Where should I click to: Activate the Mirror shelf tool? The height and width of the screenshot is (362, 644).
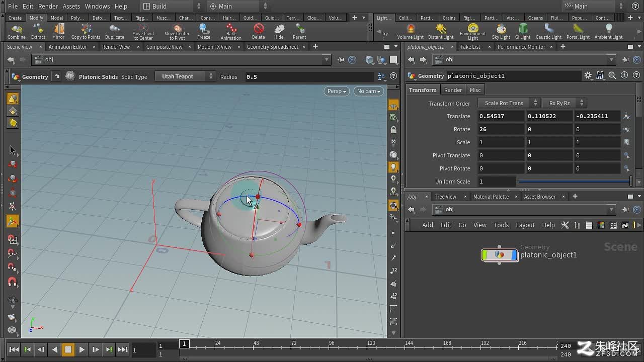[58, 32]
